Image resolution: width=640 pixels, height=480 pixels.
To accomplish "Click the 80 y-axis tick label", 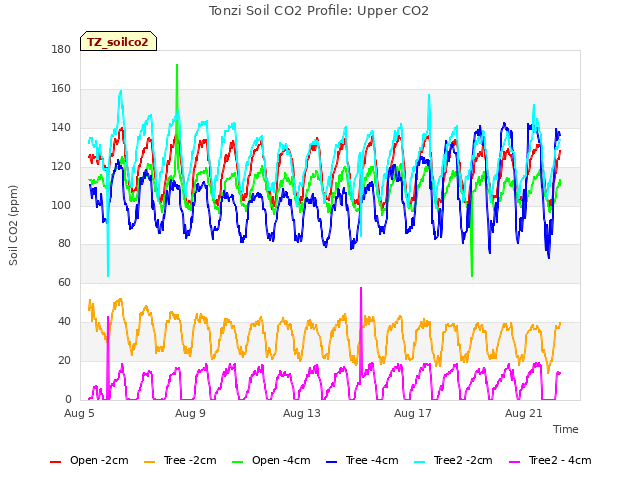I will [64, 243].
